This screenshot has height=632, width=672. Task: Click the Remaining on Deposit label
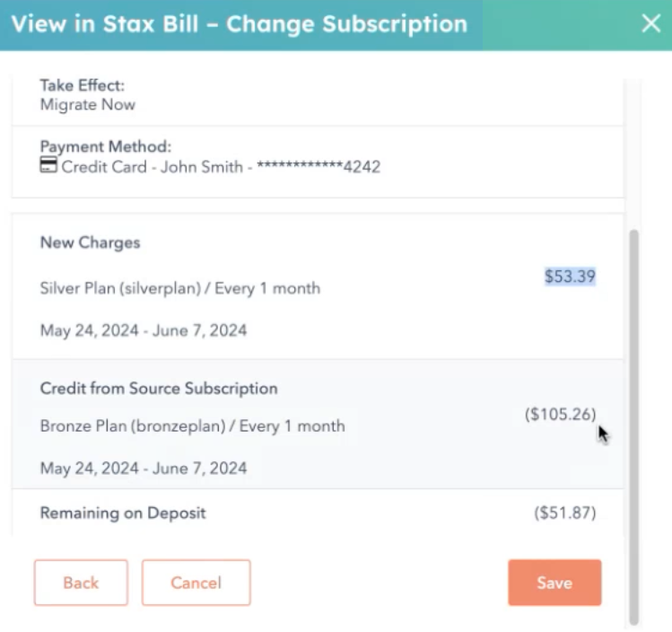pyautogui.click(x=123, y=513)
